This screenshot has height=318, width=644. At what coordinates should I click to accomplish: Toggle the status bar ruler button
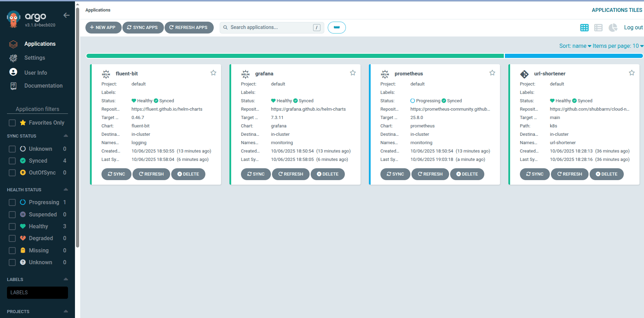pos(337,28)
